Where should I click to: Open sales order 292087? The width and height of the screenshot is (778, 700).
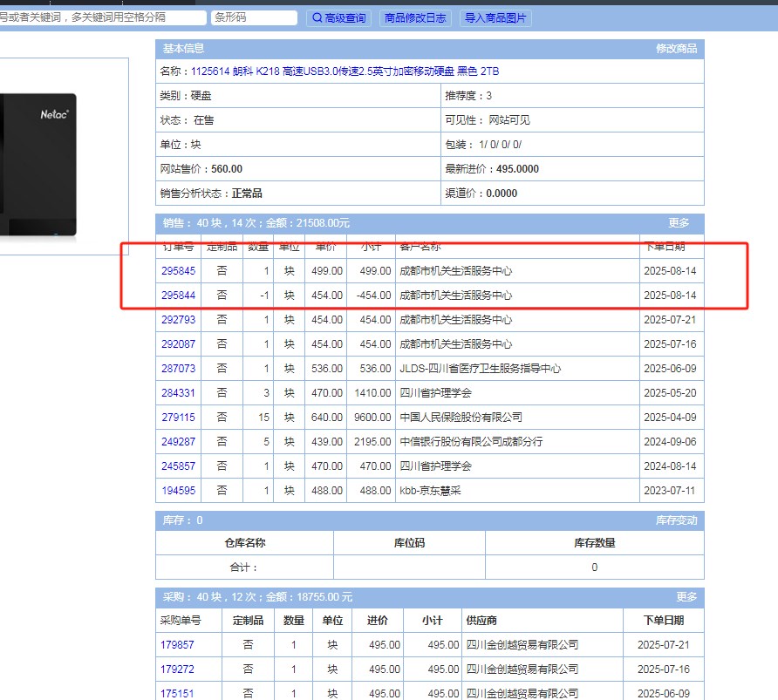pos(178,344)
